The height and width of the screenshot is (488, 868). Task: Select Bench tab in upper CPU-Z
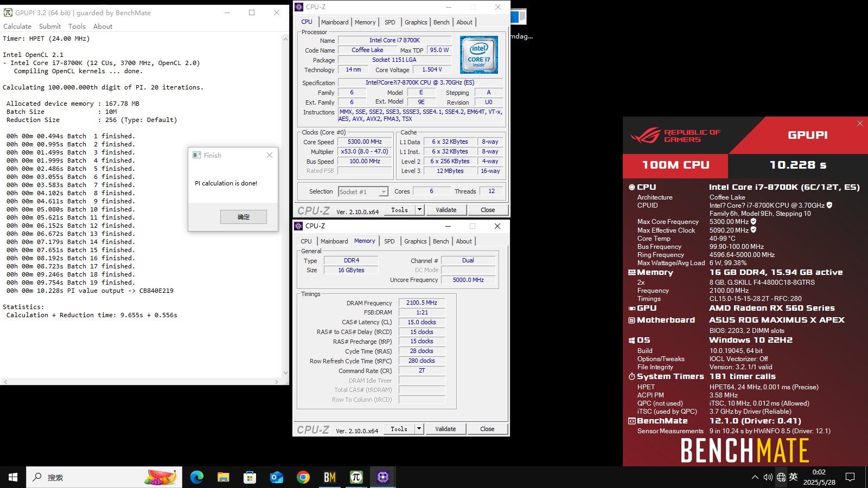[442, 22]
